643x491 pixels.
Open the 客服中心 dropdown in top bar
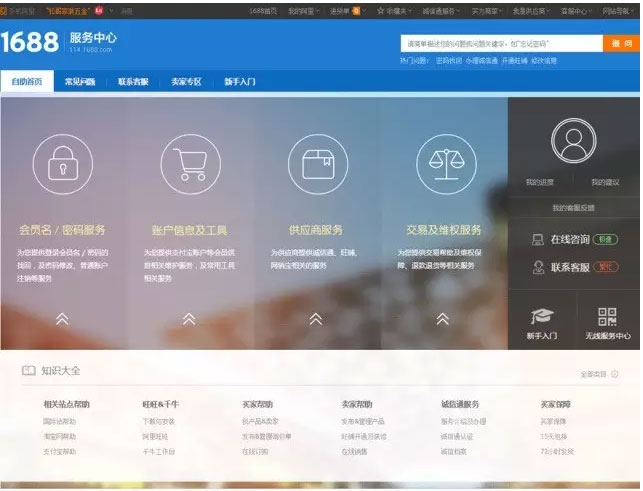point(576,11)
